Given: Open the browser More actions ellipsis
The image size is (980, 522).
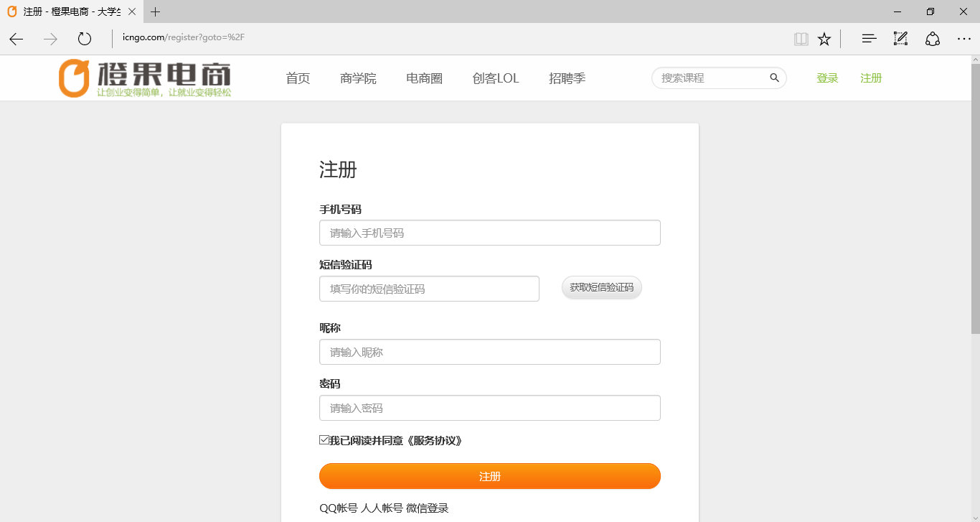Looking at the screenshot, I should tap(963, 39).
